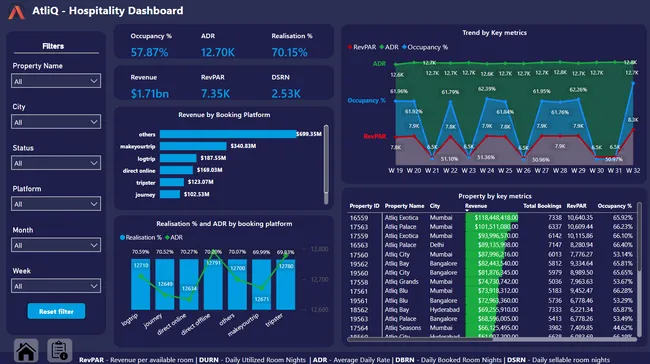Open the Month filter dropdown

pos(56,245)
